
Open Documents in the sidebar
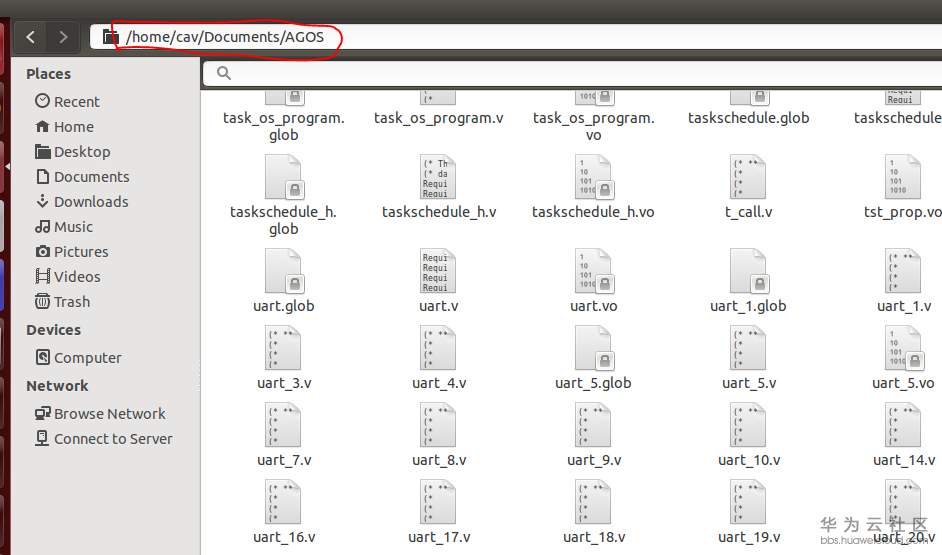tap(82, 177)
